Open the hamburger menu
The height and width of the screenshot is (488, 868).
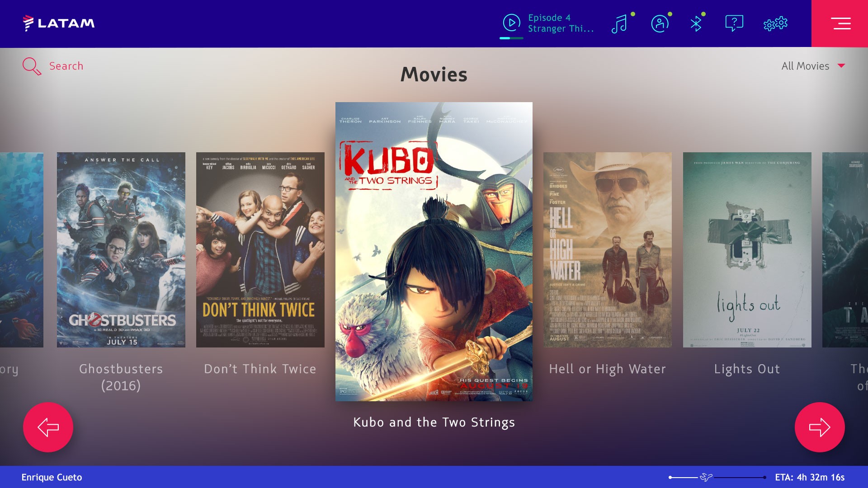(840, 23)
